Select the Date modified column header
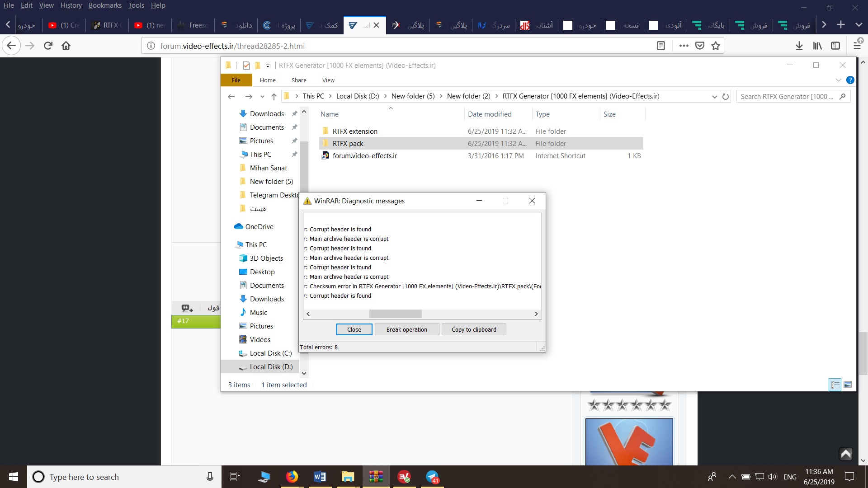The width and height of the screenshot is (868, 488). click(x=490, y=114)
